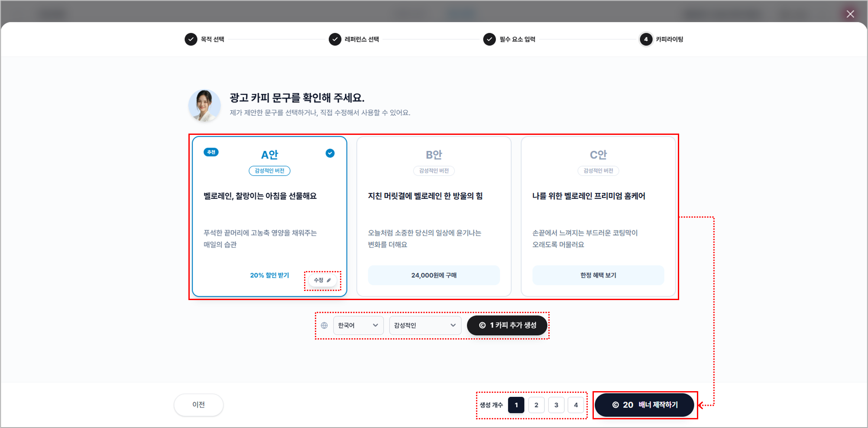Viewport: 868px width, 428px height.
Task: Select the B안 copy card
Action: click(434, 217)
